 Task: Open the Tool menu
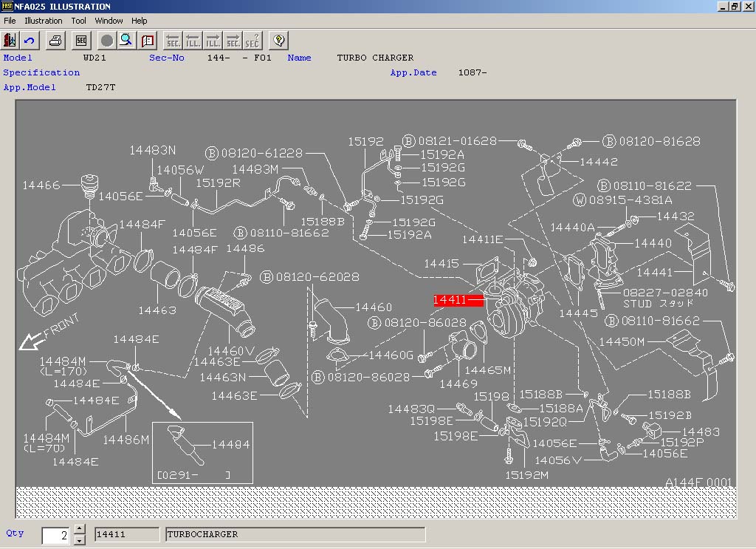(79, 21)
